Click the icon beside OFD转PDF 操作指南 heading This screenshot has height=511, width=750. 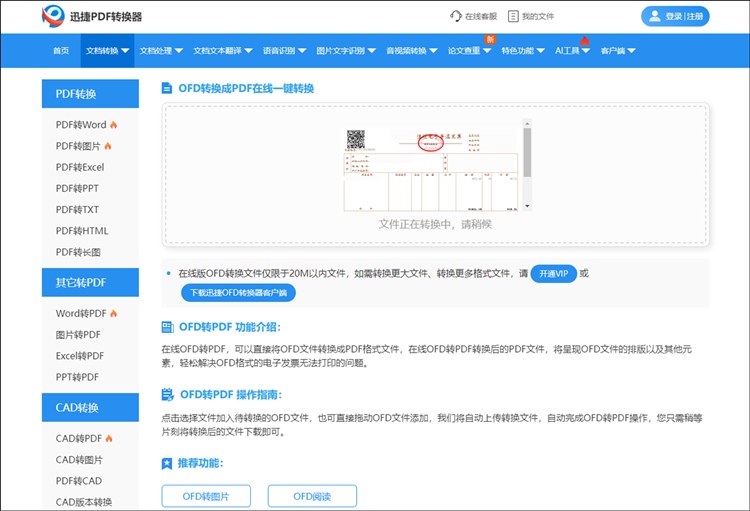[167, 395]
